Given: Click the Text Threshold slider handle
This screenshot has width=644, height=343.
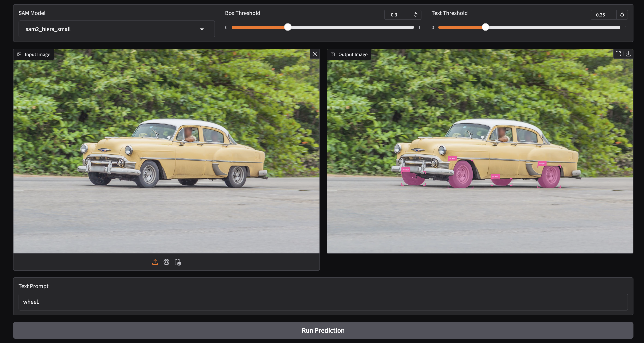Looking at the screenshot, I should click(x=485, y=27).
